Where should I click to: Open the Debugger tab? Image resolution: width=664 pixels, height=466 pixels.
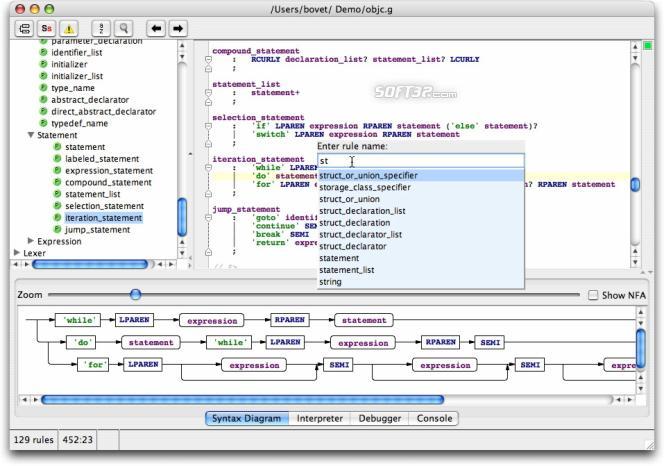click(x=379, y=419)
